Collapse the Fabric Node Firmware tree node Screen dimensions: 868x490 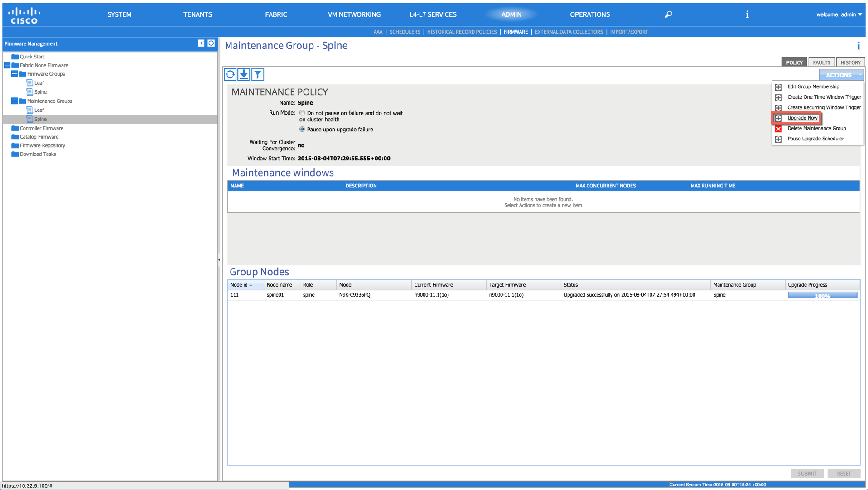[7, 65]
